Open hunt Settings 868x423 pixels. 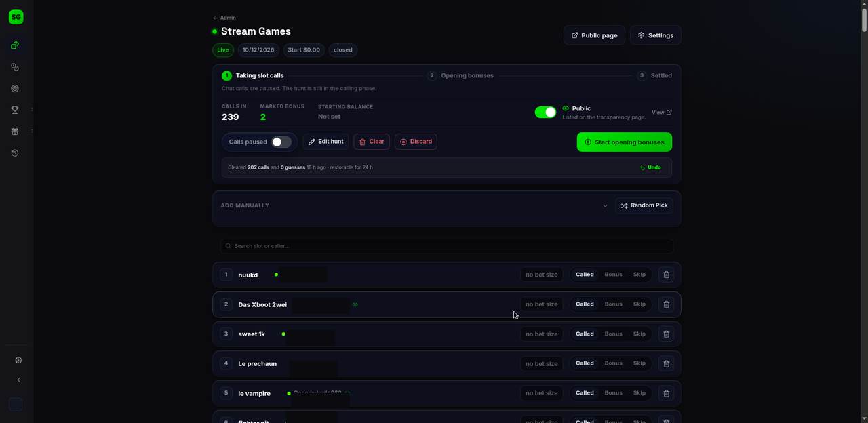pos(656,35)
